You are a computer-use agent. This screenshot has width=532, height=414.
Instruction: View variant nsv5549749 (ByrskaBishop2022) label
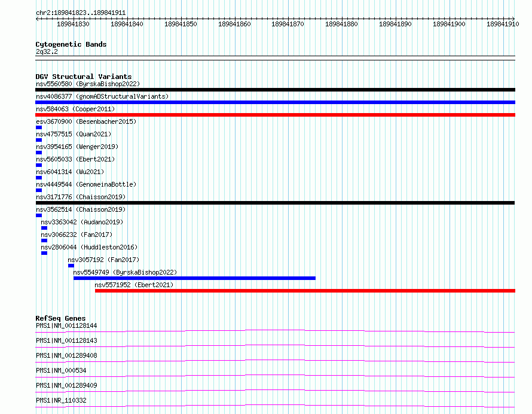125,272
